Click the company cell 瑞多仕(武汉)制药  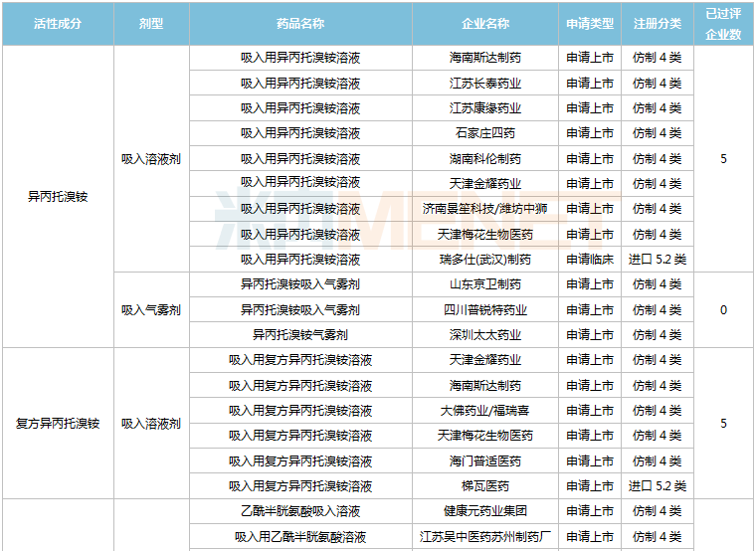[485, 260]
